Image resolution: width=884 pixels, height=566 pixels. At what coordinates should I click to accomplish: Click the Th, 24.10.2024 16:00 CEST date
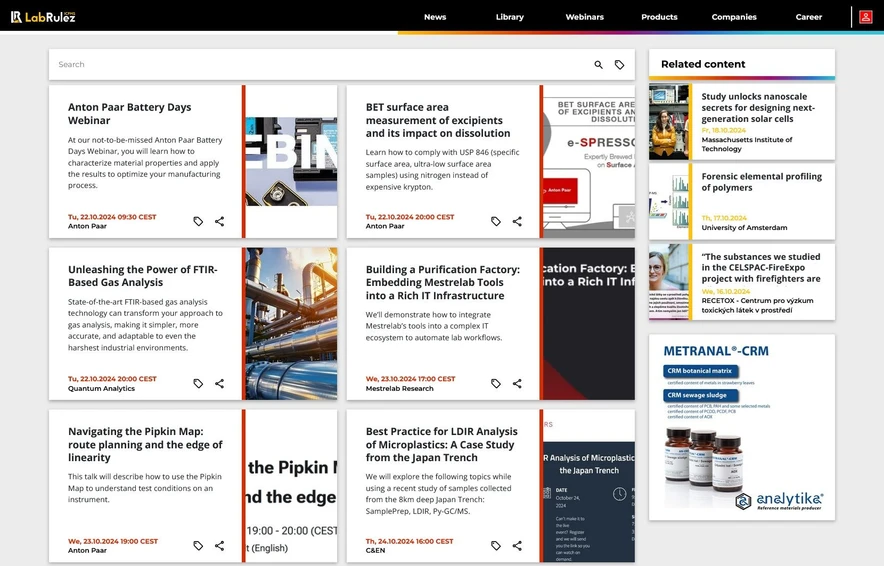pos(409,541)
